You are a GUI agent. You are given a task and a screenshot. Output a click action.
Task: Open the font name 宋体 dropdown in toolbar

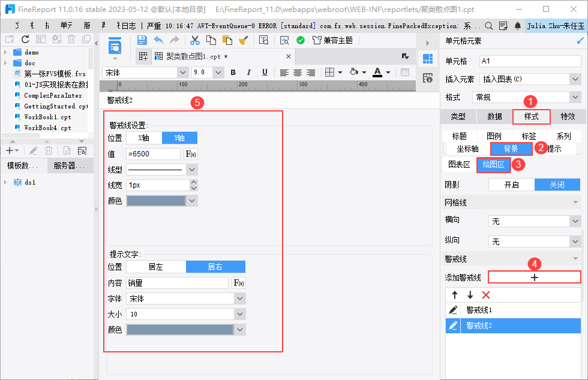(x=182, y=73)
